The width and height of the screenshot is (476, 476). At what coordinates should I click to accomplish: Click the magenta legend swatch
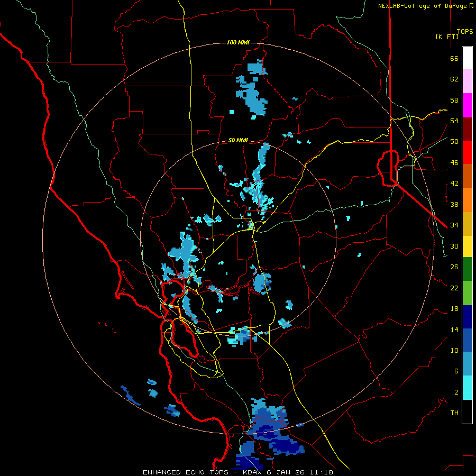pyautogui.click(x=467, y=105)
